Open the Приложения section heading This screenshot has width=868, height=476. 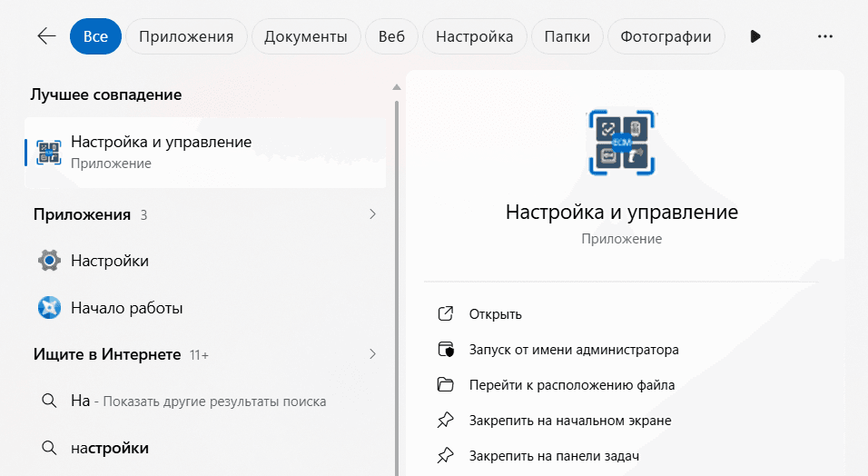tap(82, 214)
